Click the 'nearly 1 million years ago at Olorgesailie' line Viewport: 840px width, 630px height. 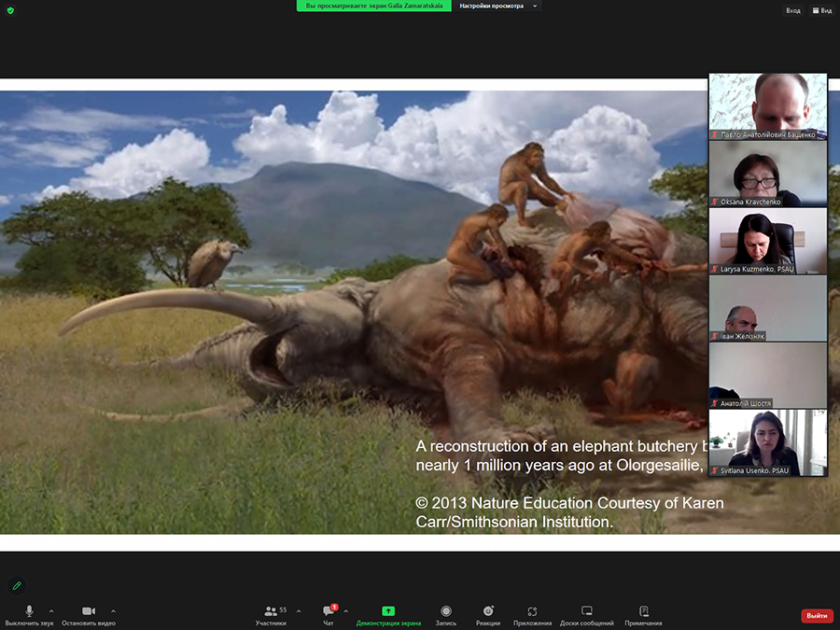coord(559,465)
